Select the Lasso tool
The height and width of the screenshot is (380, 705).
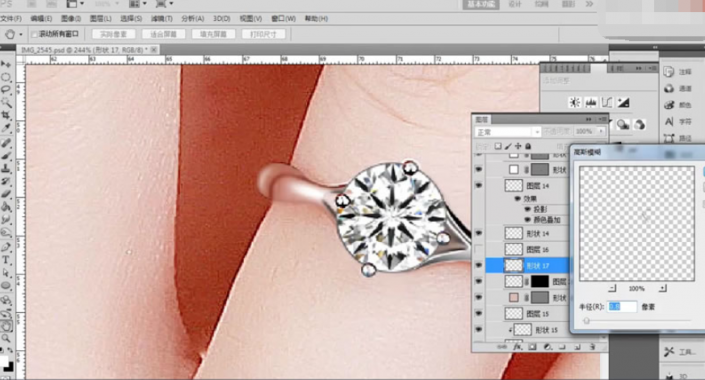click(x=6, y=90)
